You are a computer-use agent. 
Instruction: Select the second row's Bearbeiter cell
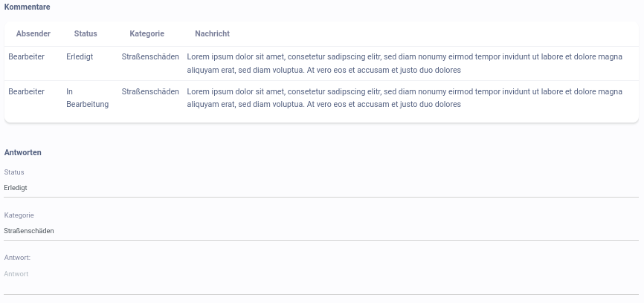point(27,91)
